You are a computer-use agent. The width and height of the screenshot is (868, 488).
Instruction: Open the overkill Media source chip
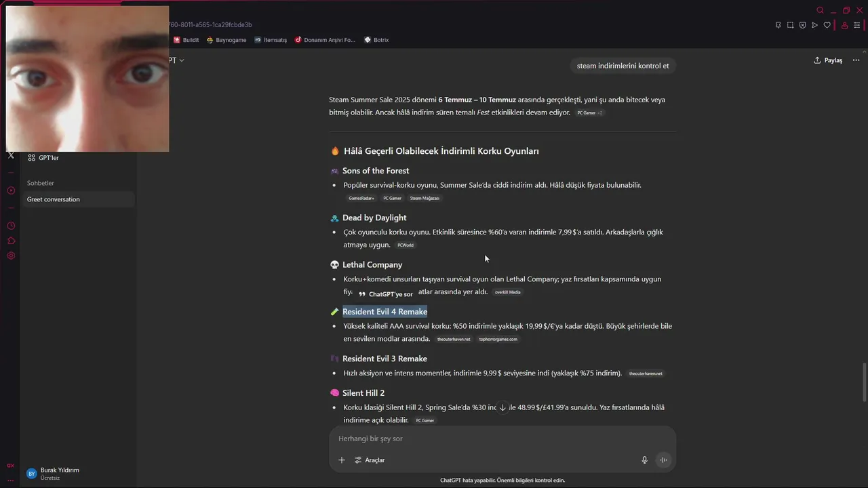pyautogui.click(x=507, y=292)
